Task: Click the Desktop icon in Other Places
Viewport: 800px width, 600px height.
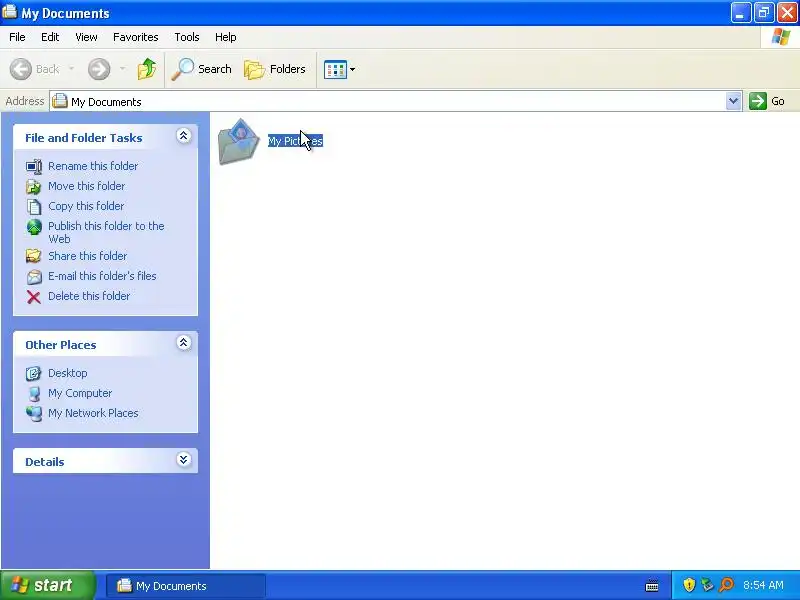Action: point(34,373)
